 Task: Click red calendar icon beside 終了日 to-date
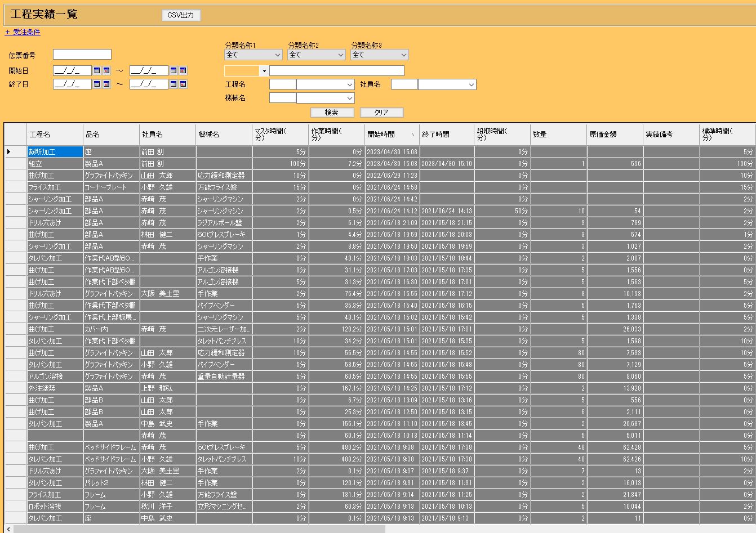[x=183, y=84]
